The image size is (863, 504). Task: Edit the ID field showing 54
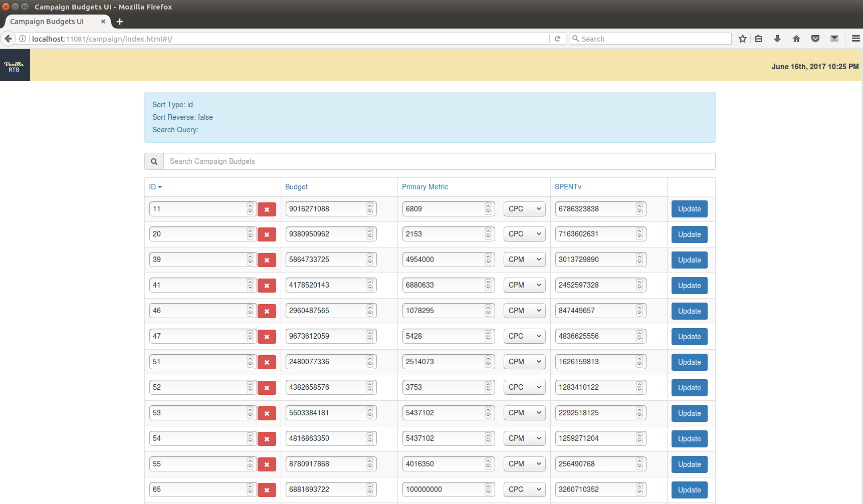coord(203,438)
